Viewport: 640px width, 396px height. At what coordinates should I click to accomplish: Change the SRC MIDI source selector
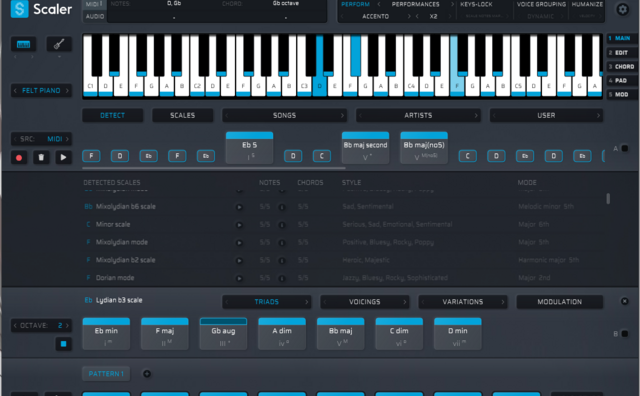41,139
